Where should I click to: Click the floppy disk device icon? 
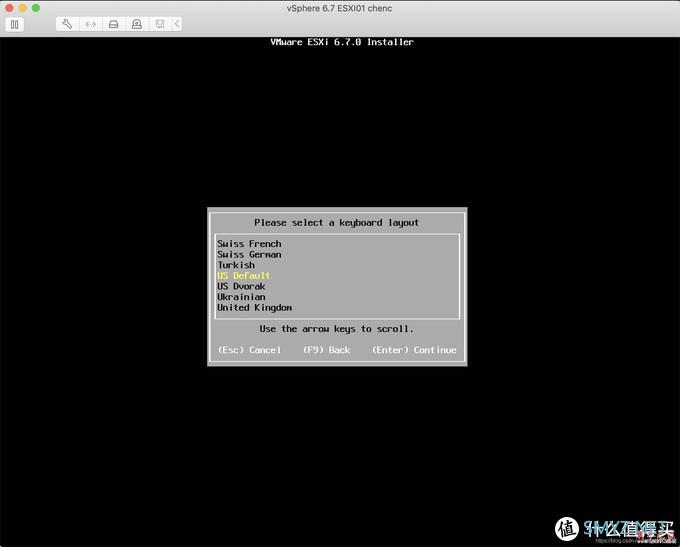click(160, 24)
